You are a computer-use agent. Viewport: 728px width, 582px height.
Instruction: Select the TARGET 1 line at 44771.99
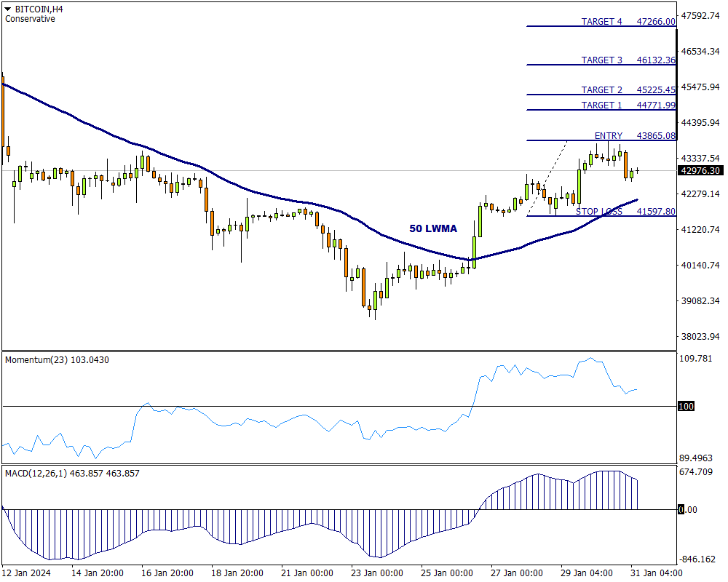pyautogui.click(x=655, y=105)
